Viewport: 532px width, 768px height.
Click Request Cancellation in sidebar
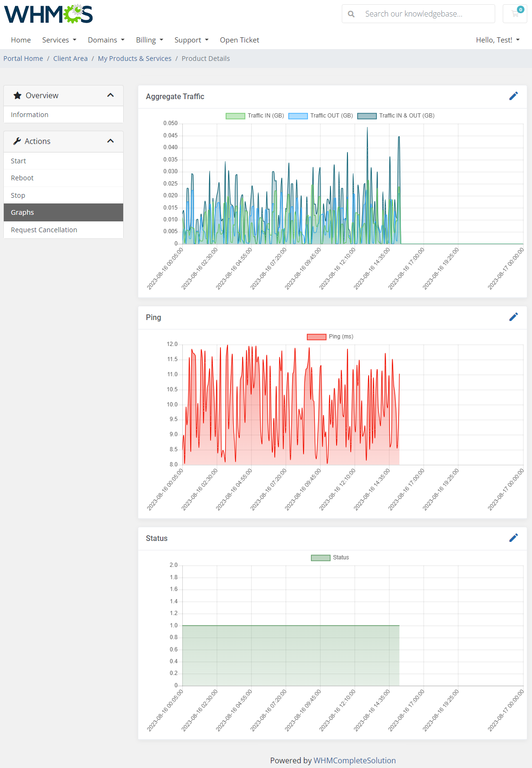[x=63, y=230]
